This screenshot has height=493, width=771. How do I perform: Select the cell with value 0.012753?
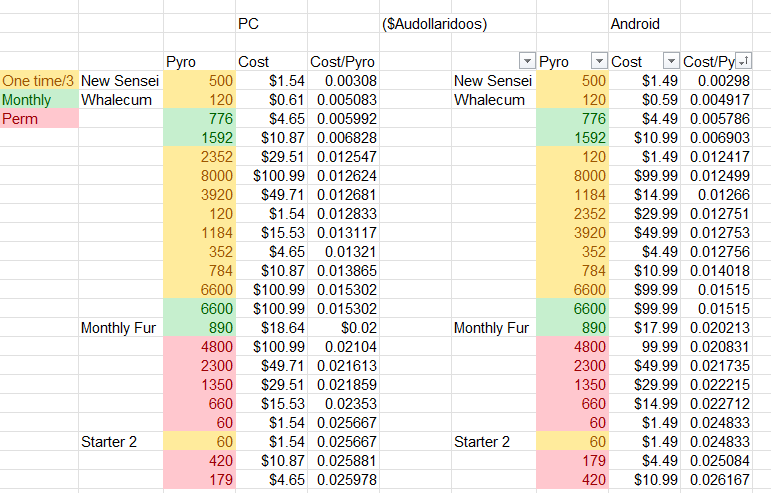716,232
